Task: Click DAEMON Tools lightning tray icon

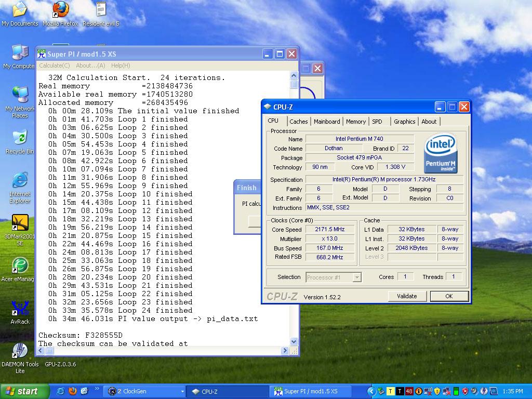Action: (484, 391)
